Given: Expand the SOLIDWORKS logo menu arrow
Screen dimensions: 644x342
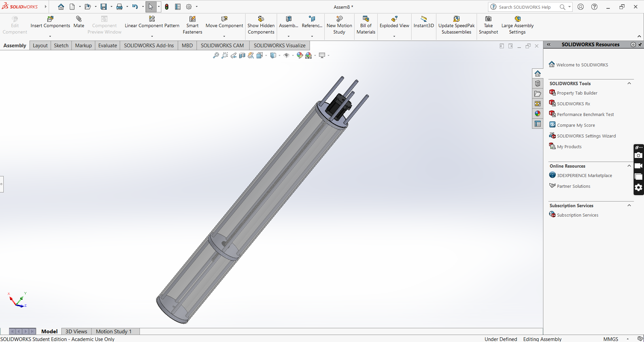Looking at the screenshot, I should pyautogui.click(x=45, y=7).
